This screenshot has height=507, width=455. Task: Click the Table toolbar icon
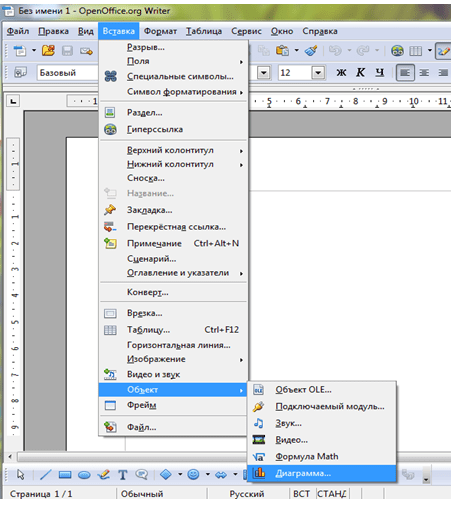(x=415, y=51)
